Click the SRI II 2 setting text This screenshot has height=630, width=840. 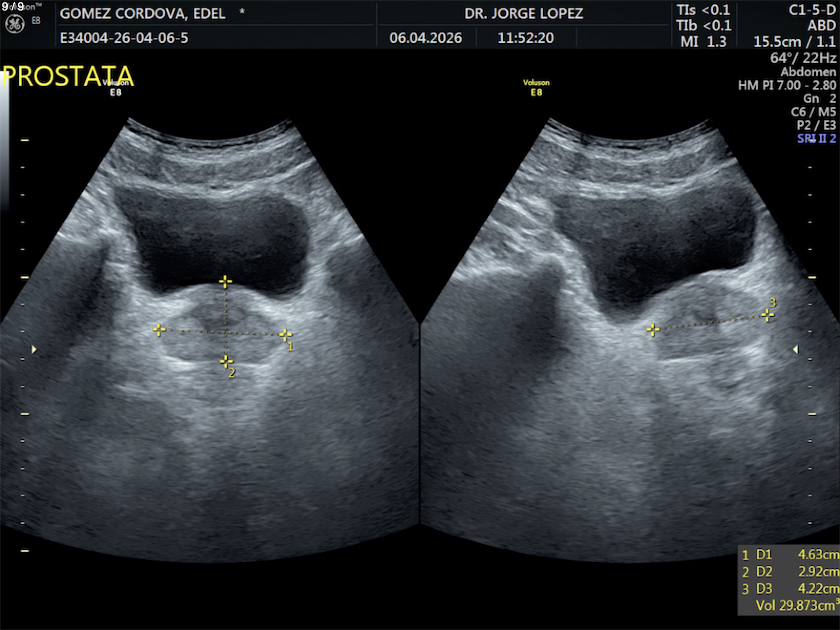[816, 138]
